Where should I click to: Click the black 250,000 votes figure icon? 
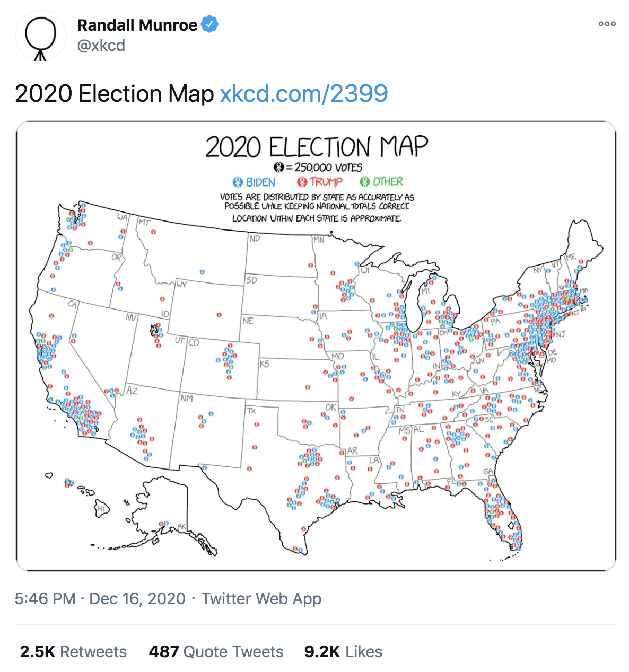[x=278, y=167]
